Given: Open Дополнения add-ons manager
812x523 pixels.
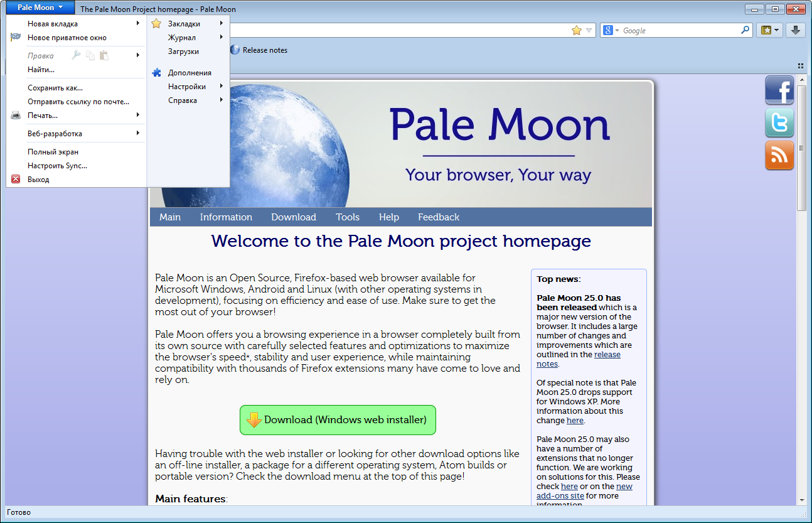Looking at the screenshot, I should 188,73.
